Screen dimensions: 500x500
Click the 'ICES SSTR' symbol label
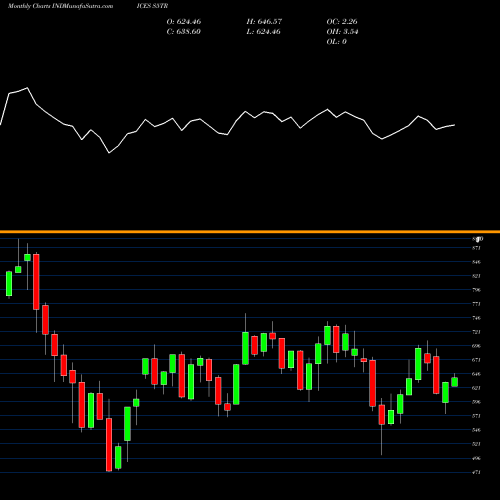pyautogui.click(x=152, y=6)
